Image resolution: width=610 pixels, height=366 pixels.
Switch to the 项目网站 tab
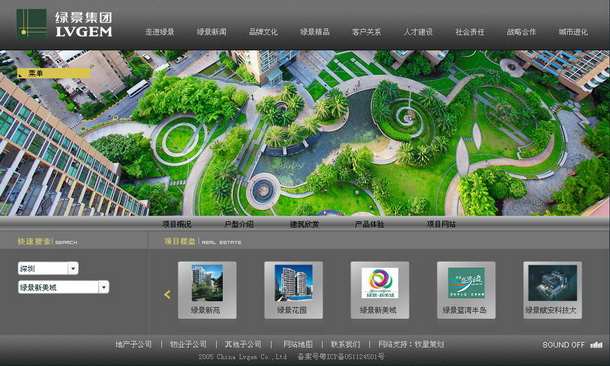[x=441, y=224]
